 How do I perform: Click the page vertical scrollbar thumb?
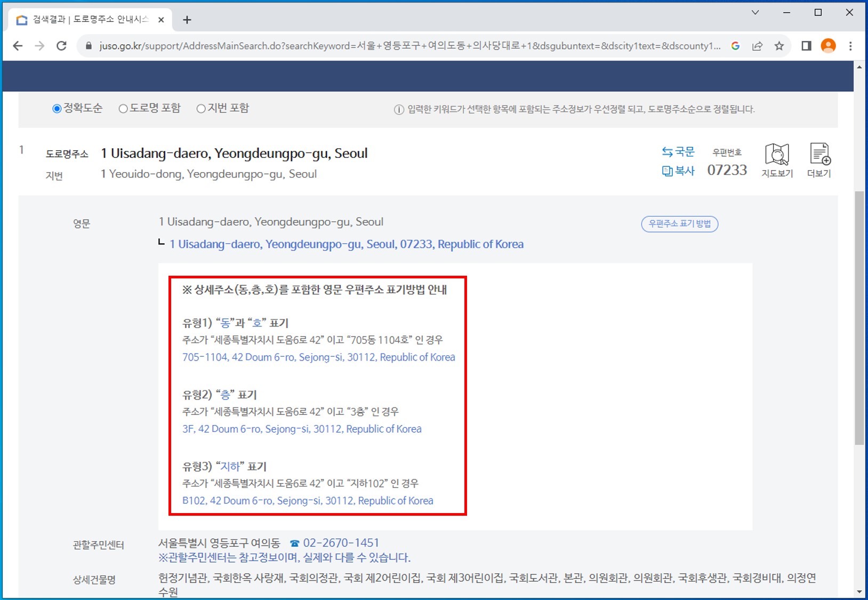(x=859, y=317)
